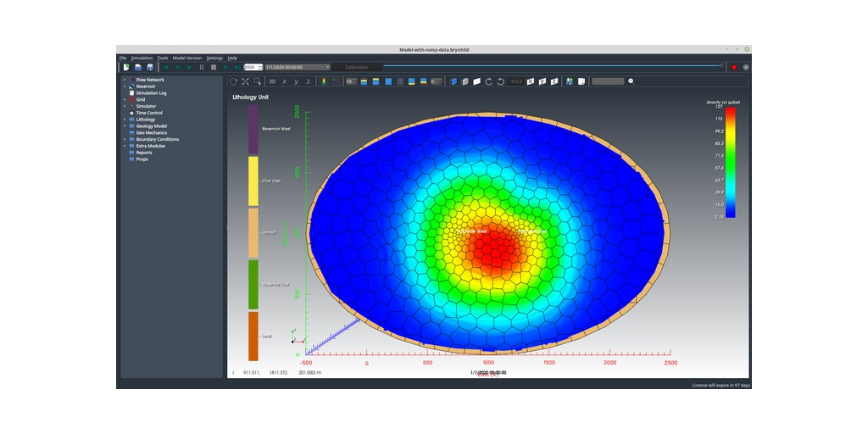Toggle the X axis view button

click(x=284, y=81)
